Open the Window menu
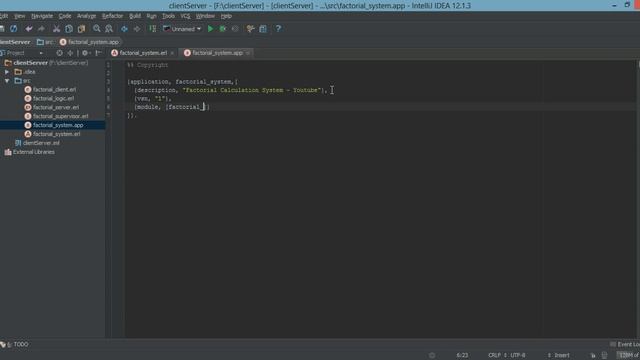The width and height of the screenshot is (640, 360). click(x=205, y=16)
